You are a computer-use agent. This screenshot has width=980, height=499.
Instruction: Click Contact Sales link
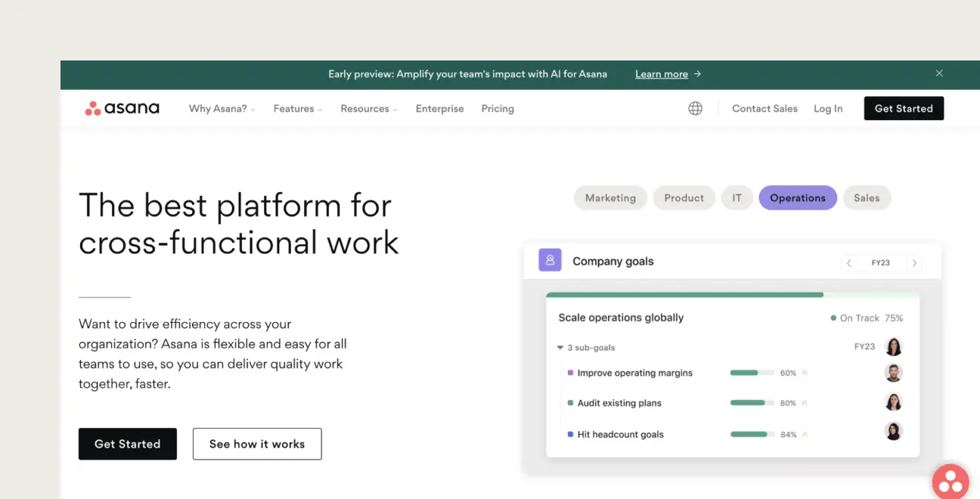pos(764,109)
